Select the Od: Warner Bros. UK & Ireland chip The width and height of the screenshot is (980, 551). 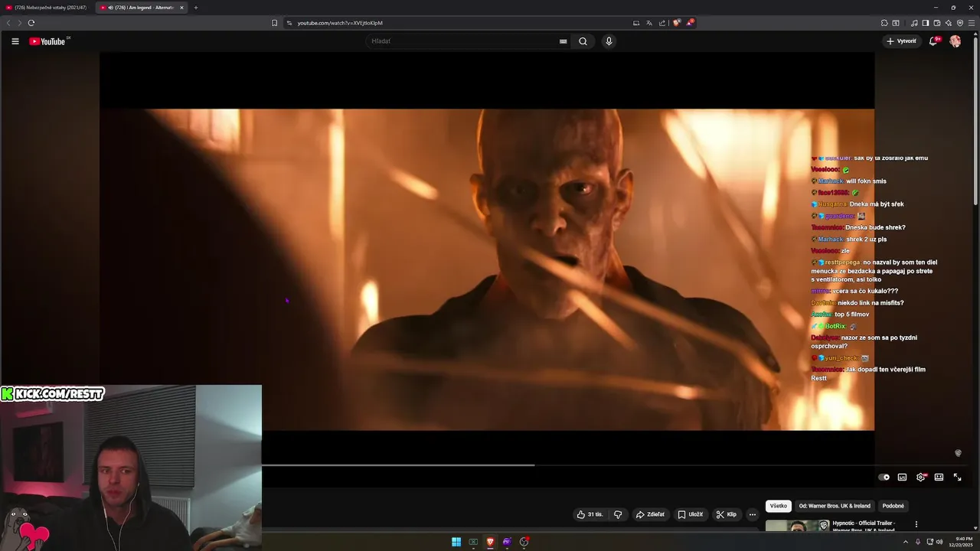[835, 506]
